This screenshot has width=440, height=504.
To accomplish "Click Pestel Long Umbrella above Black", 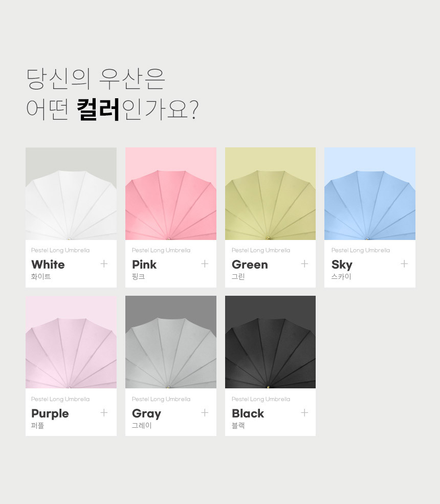I will (x=261, y=399).
